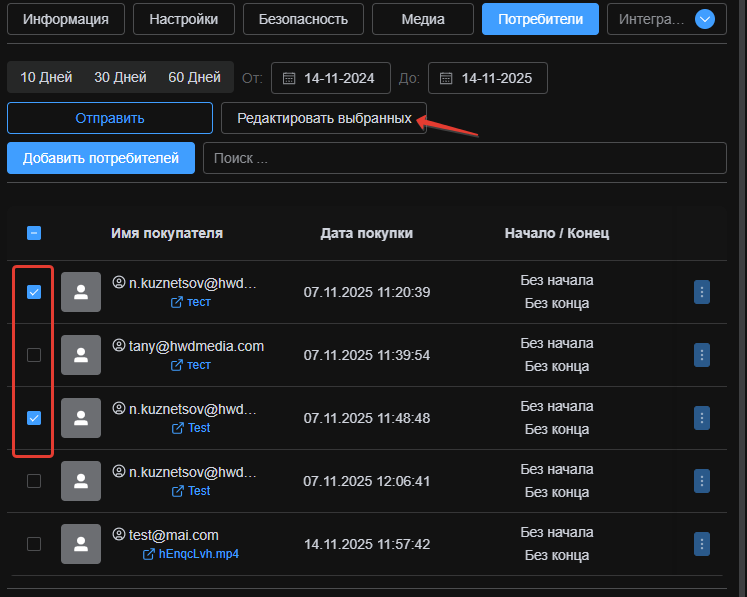Select the test@mai.com email text
The height and width of the screenshot is (597, 747).
173,535
